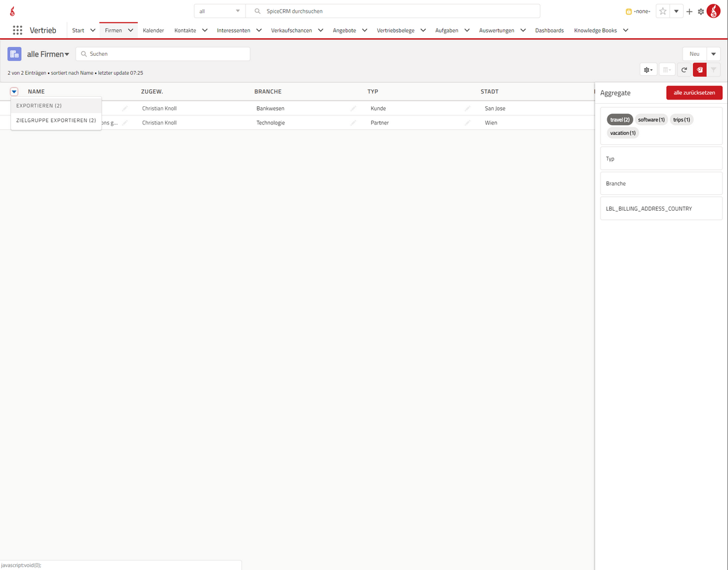Expand the Auswertungen tab chevron
The height and width of the screenshot is (570, 728).
click(523, 30)
